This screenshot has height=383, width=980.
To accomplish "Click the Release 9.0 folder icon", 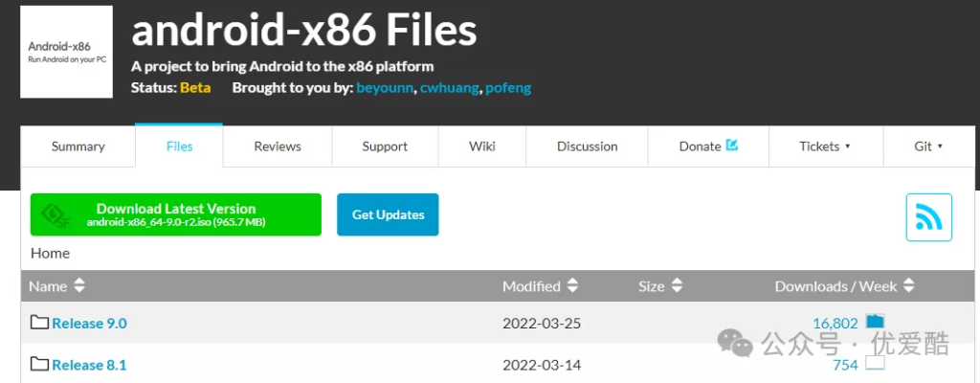I will 39,323.
